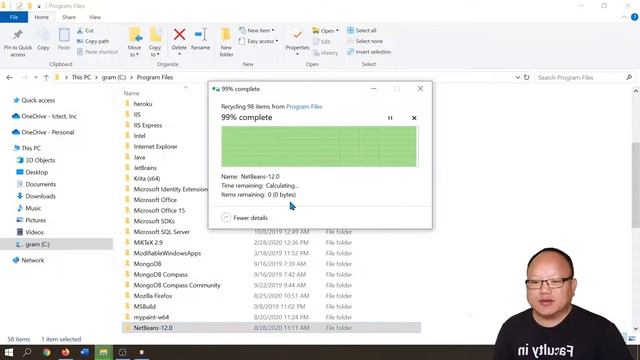640x360 pixels.
Task: Select the Mozilla Firefox folder
Action: pos(153,296)
